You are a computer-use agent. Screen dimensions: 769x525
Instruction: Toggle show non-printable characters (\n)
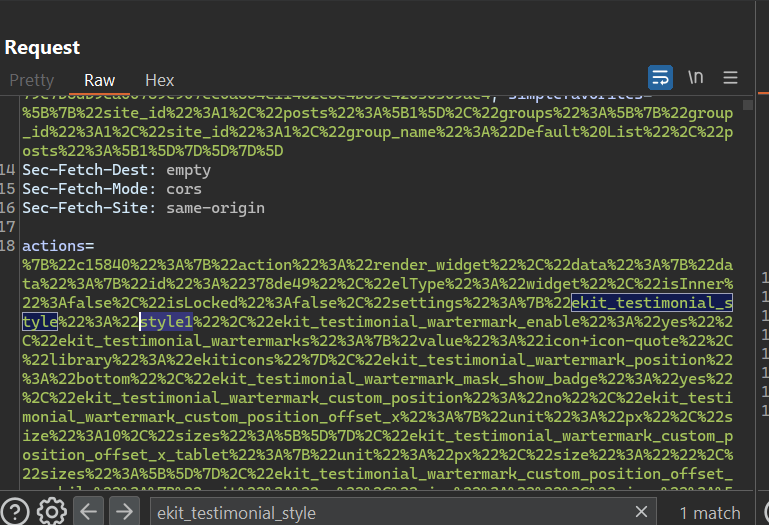pyautogui.click(x=695, y=77)
